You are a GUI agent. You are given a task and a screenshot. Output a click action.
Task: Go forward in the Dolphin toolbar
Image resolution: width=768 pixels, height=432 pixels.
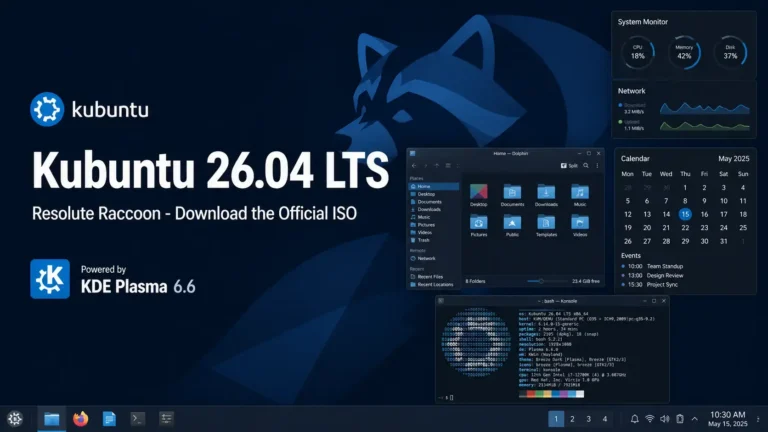(x=425, y=166)
